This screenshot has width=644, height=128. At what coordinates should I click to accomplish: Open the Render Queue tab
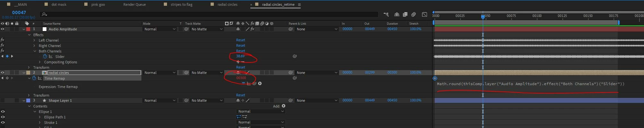point(135,4)
